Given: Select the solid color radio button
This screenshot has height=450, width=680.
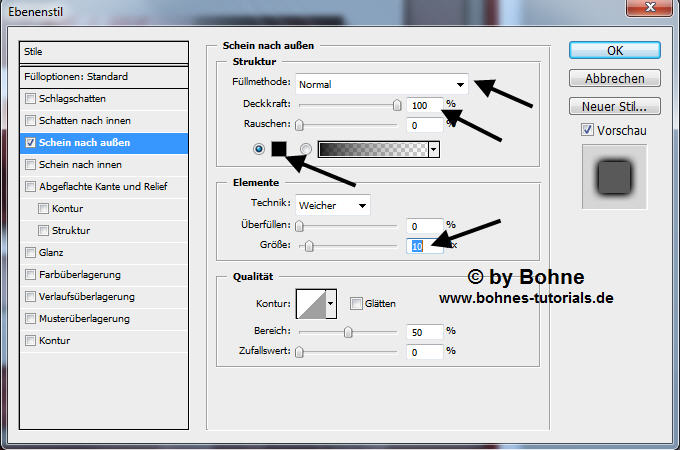Looking at the screenshot, I should (x=260, y=149).
